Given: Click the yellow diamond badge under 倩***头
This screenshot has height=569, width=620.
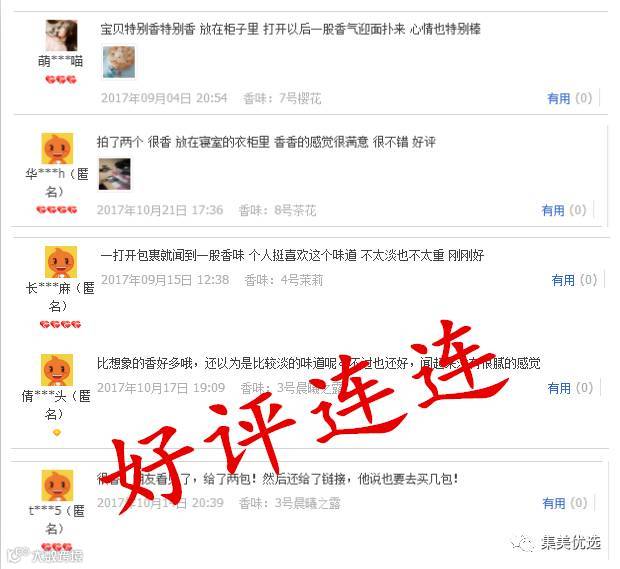Looking at the screenshot, I should coord(57,433).
